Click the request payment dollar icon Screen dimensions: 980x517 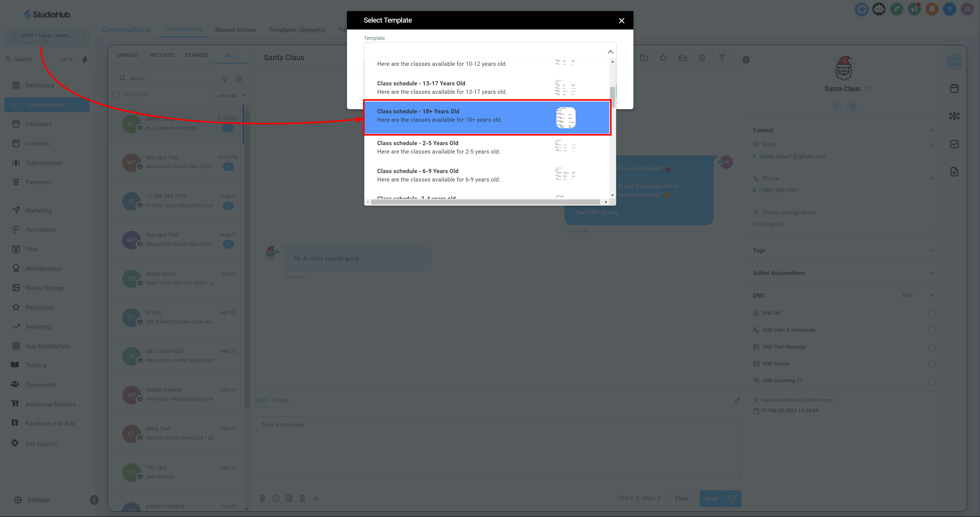[x=302, y=498]
